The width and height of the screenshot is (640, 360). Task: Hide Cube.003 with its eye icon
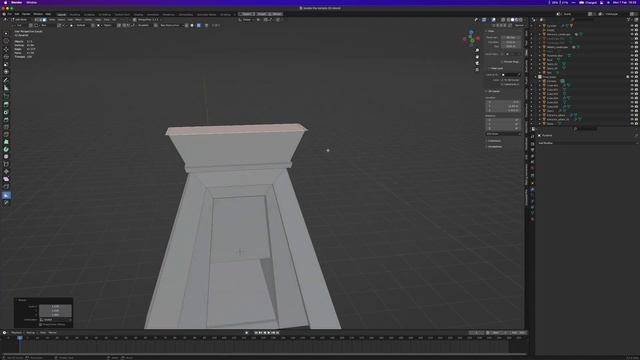click(x=632, y=94)
